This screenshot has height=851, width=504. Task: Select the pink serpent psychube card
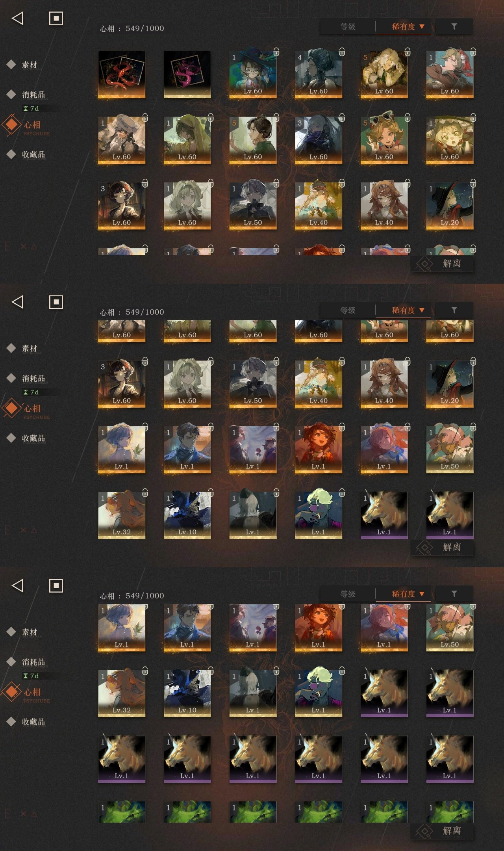(x=187, y=74)
